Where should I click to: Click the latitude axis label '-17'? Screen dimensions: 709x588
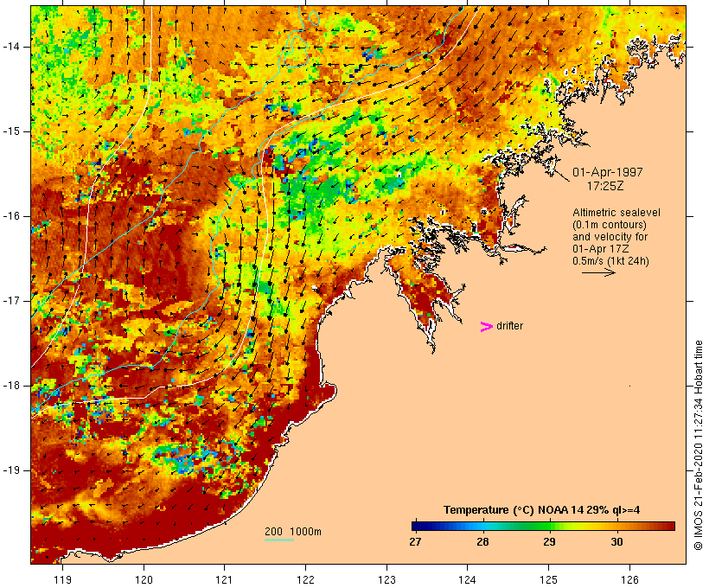(x=11, y=301)
